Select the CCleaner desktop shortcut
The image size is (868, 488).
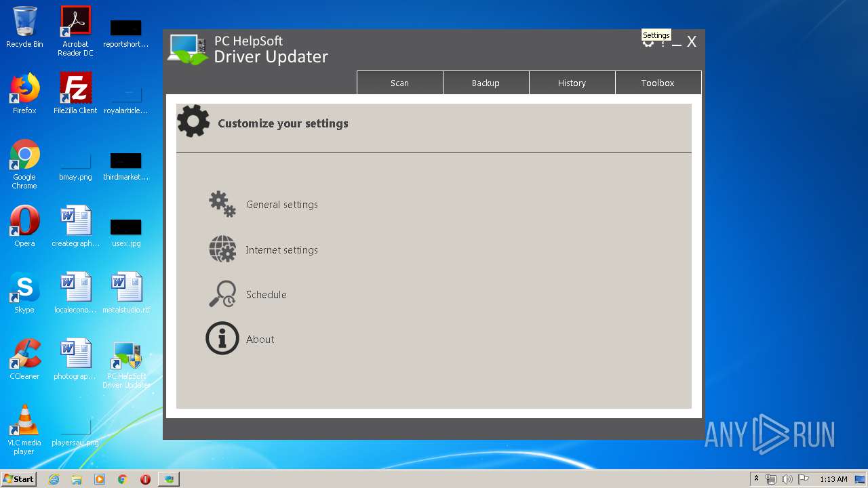click(24, 359)
